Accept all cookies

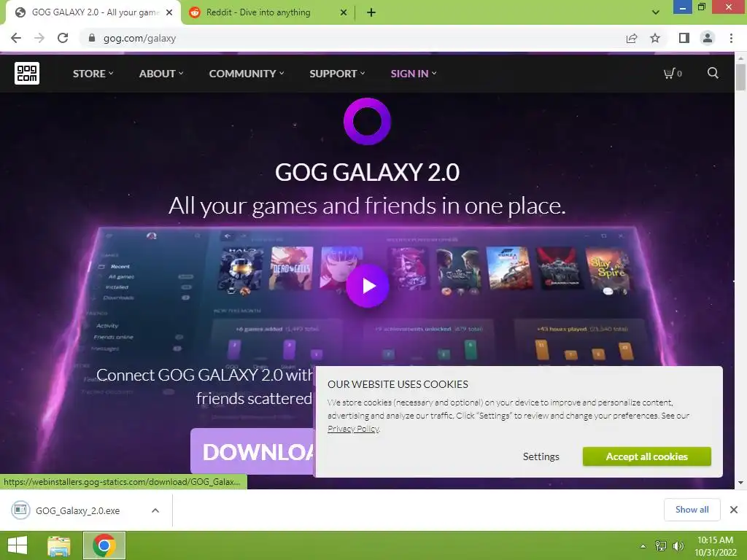tap(646, 456)
